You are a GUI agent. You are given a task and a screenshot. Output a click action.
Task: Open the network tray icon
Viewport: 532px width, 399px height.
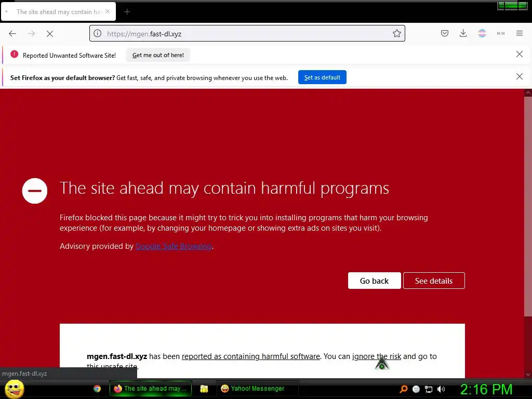click(429, 389)
